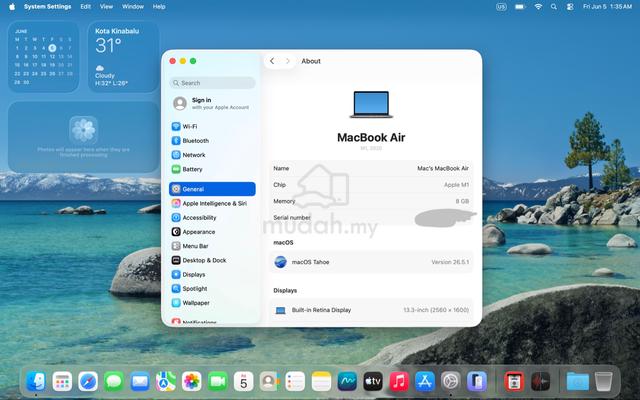Open the Help menu
Image resolution: width=640 pixels, height=400 pixels.
click(159, 7)
